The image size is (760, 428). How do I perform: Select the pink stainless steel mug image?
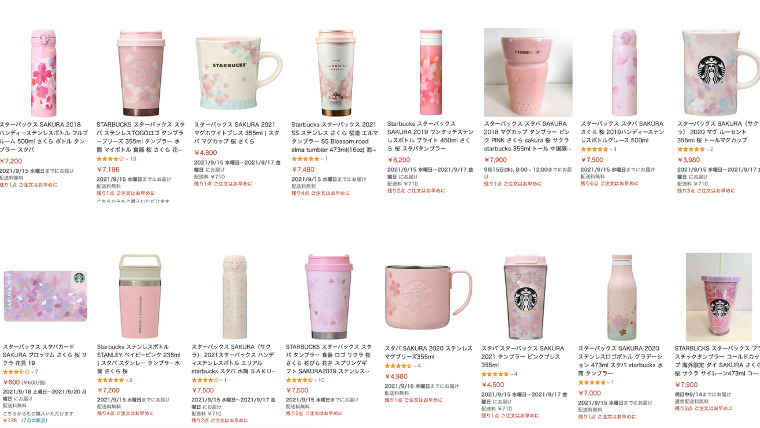[428, 297]
